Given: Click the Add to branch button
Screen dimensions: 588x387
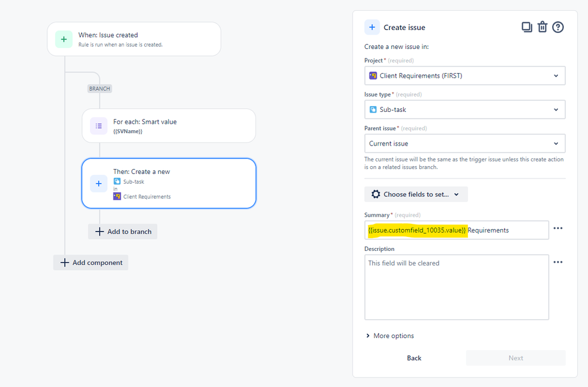Looking at the screenshot, I should [122, 231].
